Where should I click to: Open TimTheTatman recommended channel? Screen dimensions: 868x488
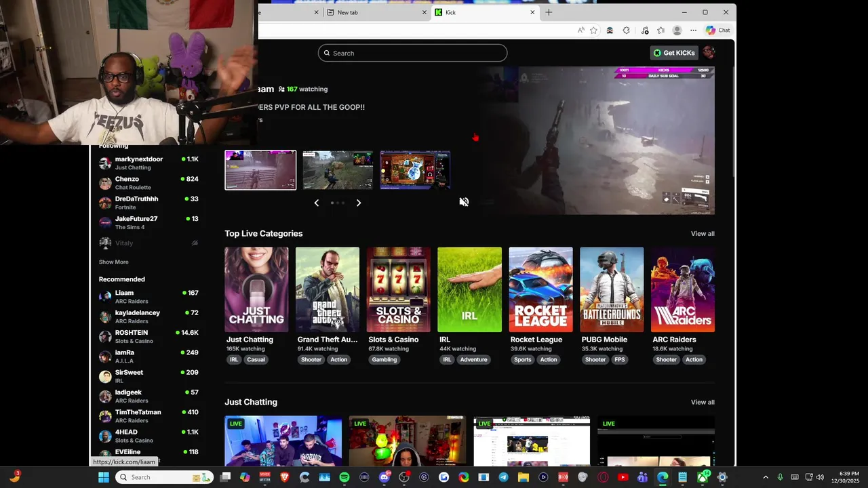pos(149,416)
